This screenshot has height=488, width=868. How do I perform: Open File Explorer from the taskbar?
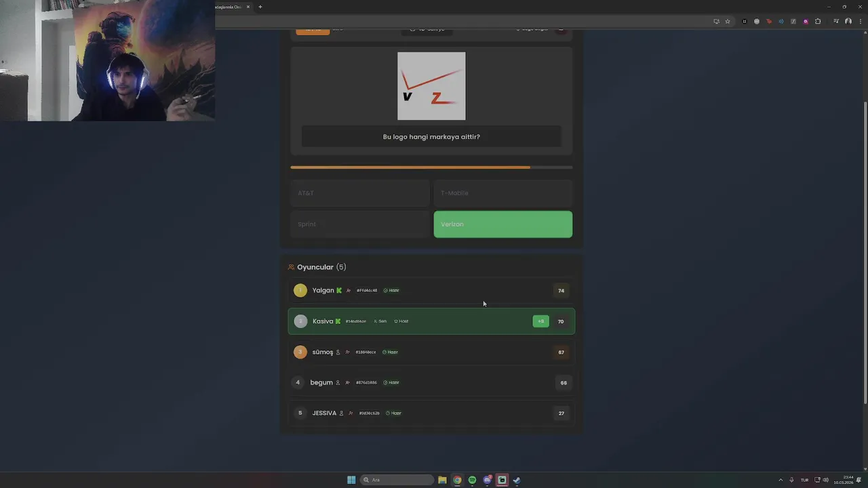pos(442,480)
